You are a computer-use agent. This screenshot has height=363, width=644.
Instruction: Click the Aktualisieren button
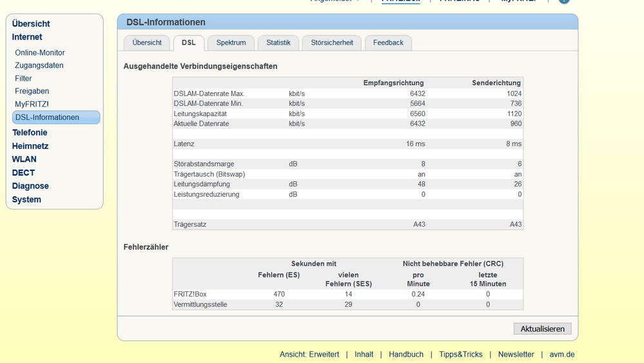point(542,329)
